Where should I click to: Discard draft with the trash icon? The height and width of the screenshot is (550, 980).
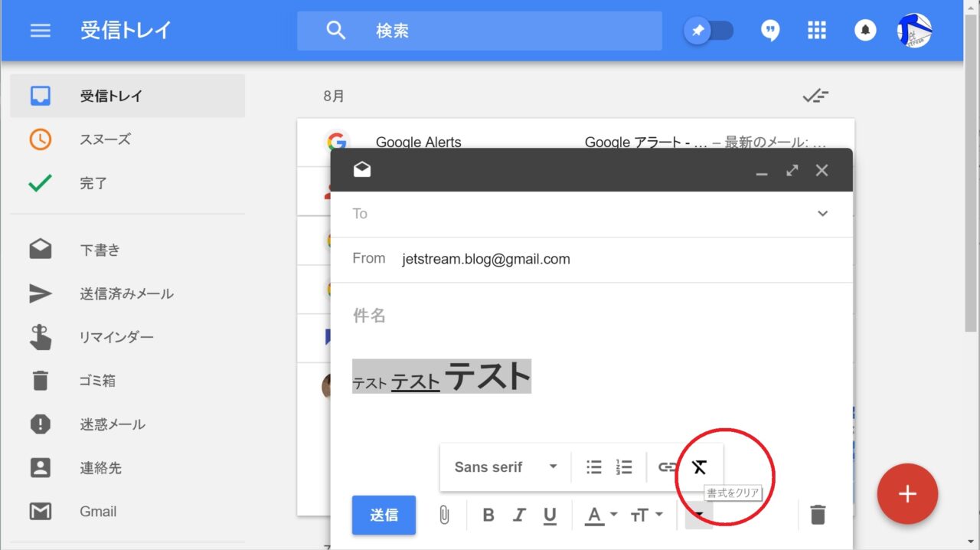pos(818,515)
